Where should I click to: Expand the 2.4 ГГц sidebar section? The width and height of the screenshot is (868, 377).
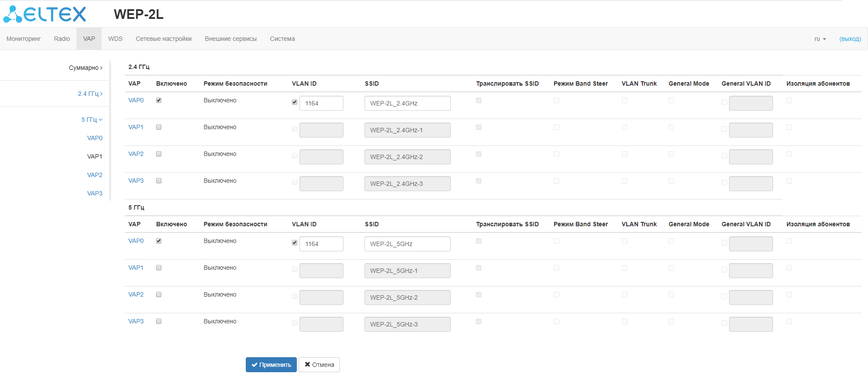point(90,94)
